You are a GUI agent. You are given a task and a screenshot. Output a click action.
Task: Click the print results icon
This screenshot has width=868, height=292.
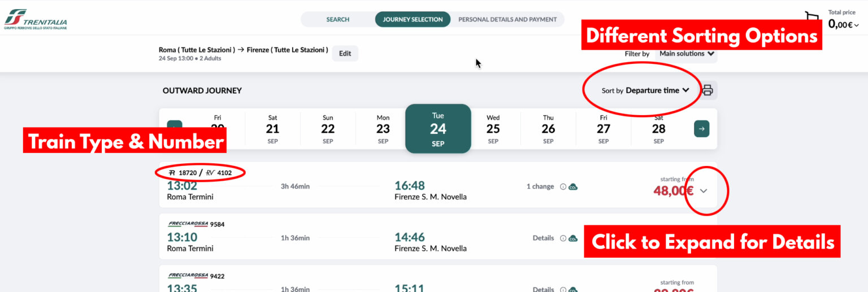[x=708, y=90]
